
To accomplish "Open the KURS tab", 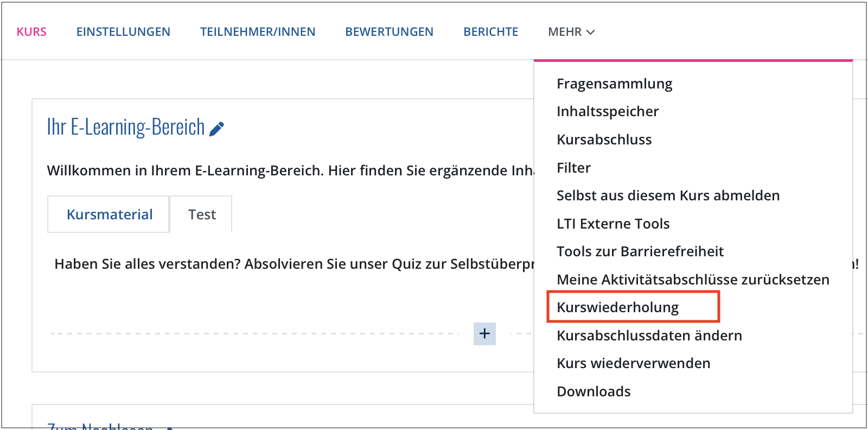I will (x=31, y=32).
